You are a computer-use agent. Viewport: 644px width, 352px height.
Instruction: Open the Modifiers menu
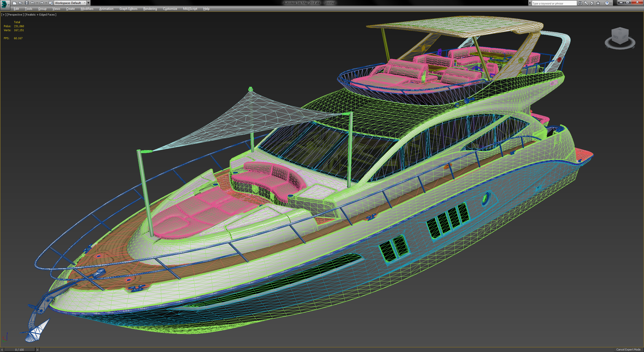pyautogui.click(x=87, y=9)
